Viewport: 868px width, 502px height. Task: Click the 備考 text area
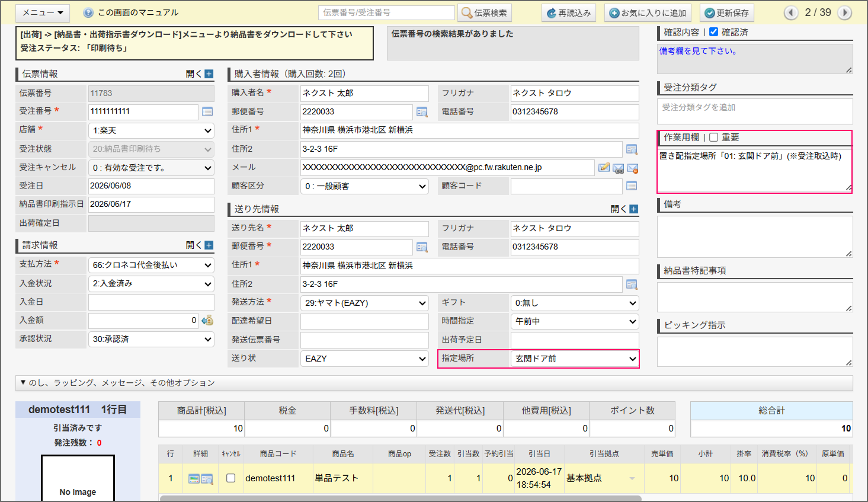coord(755,236)
